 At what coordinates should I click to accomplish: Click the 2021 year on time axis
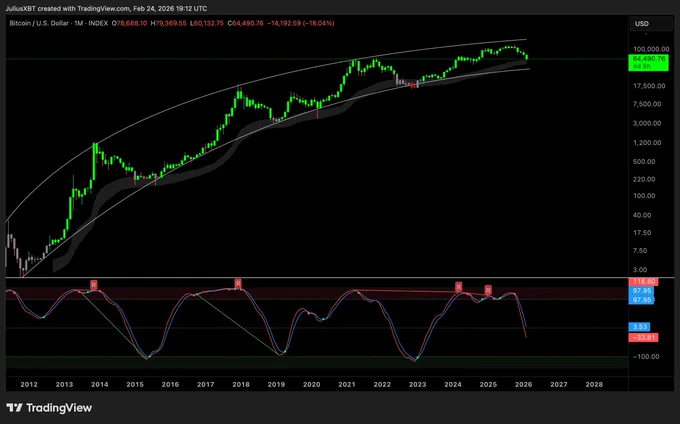pos(347,384)
